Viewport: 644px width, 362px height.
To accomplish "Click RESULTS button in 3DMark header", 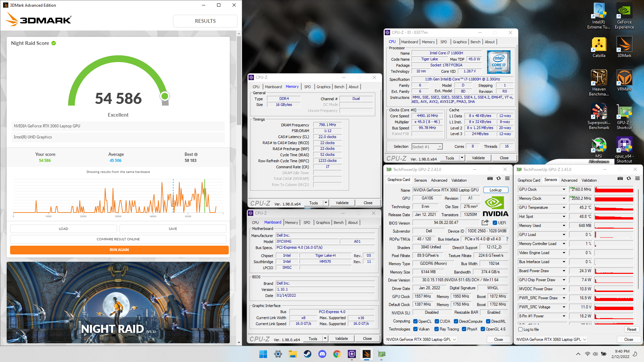I will tap(205, 21).
